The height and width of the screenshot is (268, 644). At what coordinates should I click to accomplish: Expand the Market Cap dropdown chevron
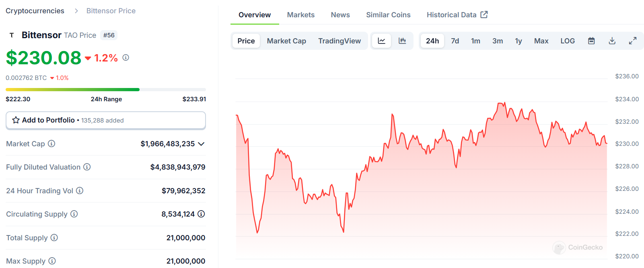point(202,144)
